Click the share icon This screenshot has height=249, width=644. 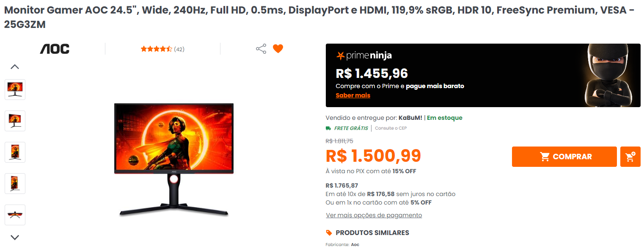point(261,49)
